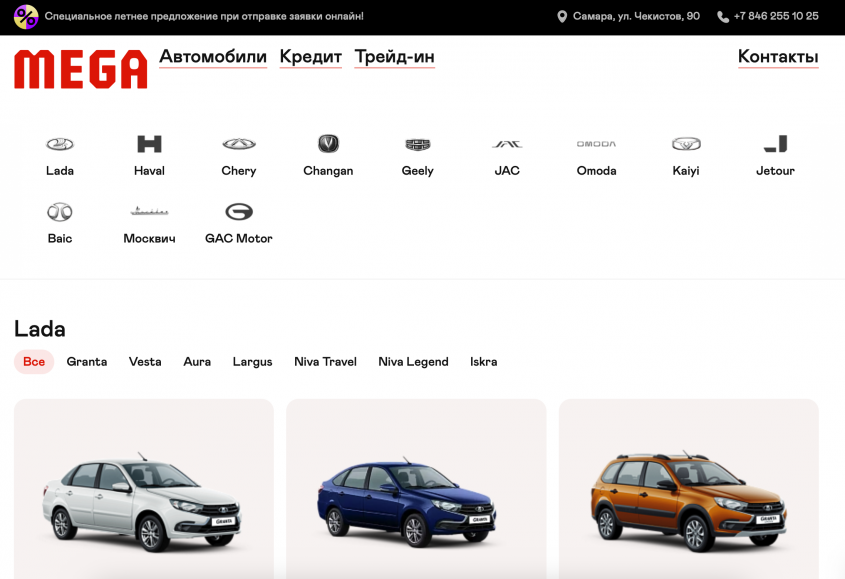The width and height of the screenshot is (845, 579).
Task: Filter Lada models by Vesta
Action: click(145, 362)
